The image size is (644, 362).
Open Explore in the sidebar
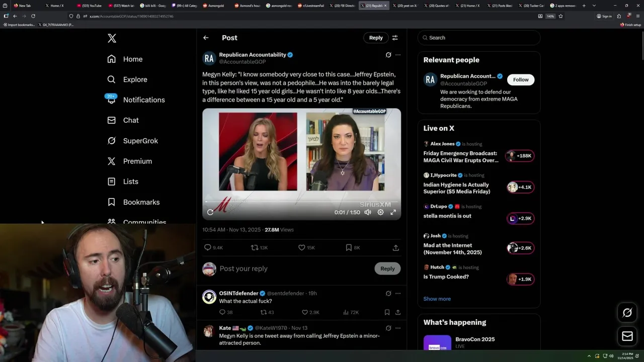pos(127,79)
